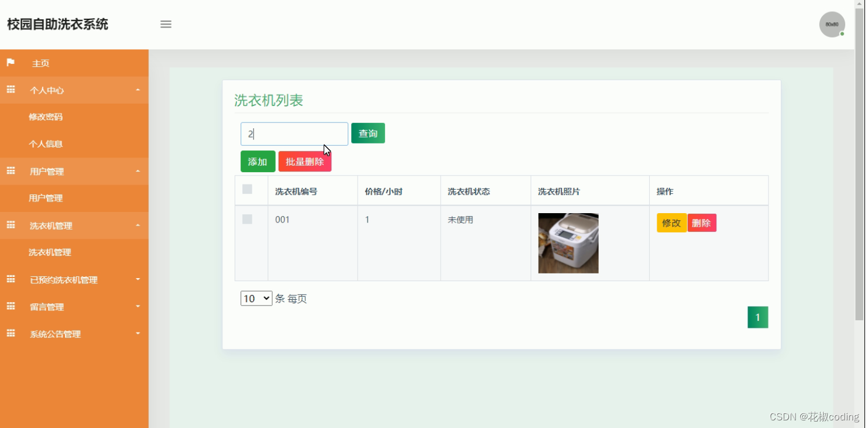
Task: Click the grid icon next to 用户管理
Action: [11, 171]
